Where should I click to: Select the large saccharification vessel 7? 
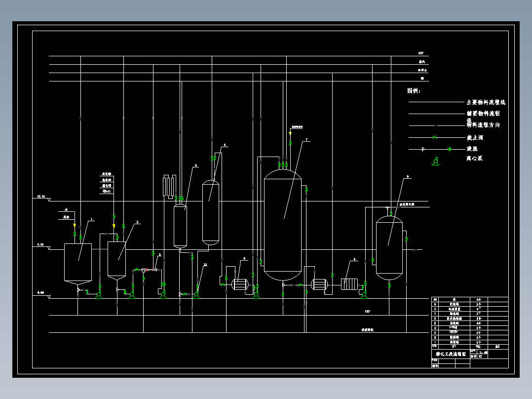tap(283, 225)
